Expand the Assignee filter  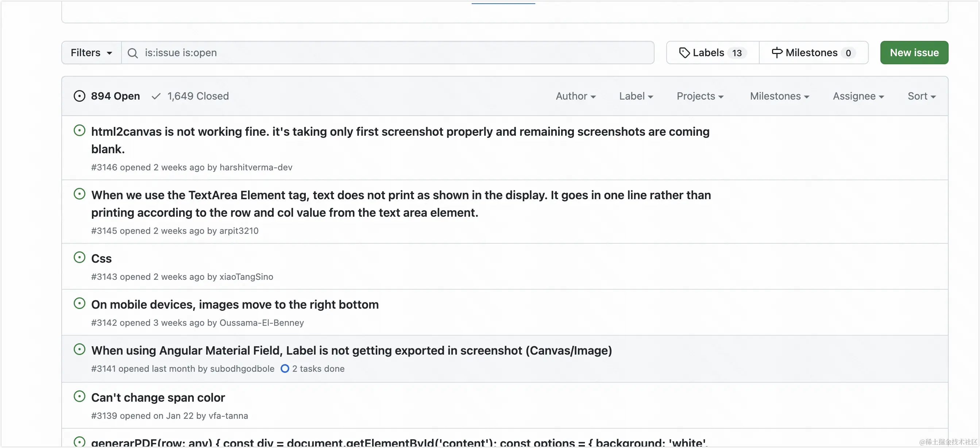858,96
